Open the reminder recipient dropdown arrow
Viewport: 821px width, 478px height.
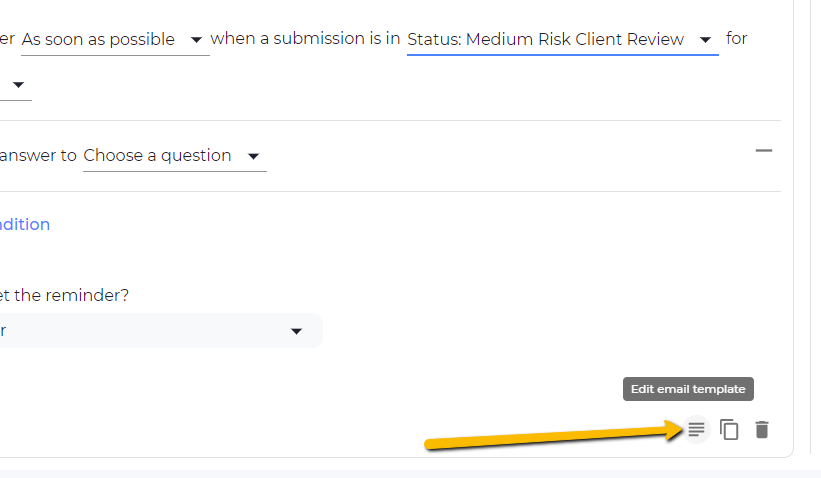coord(296,331)
